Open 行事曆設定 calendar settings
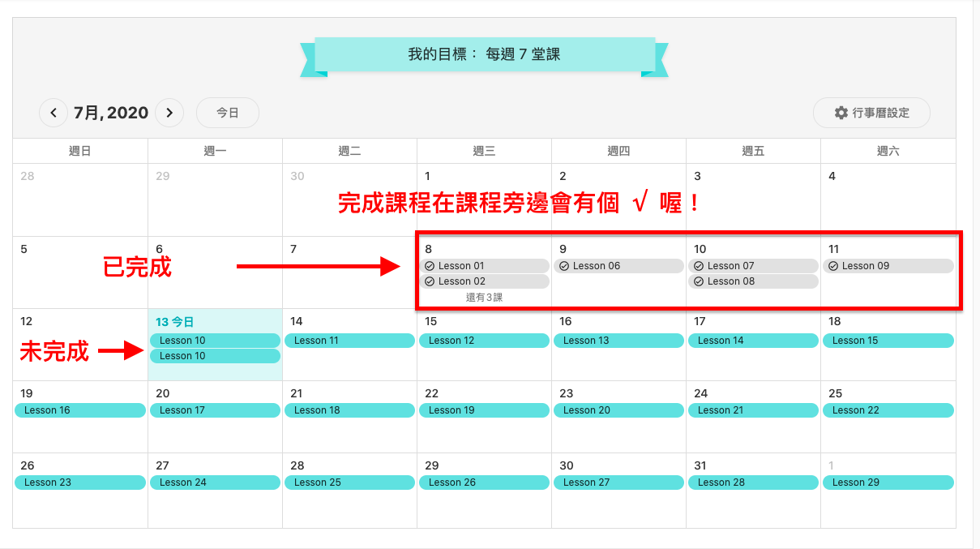Image resolution: width=980 pixels, height=549 pixels. tap(871, 113)
